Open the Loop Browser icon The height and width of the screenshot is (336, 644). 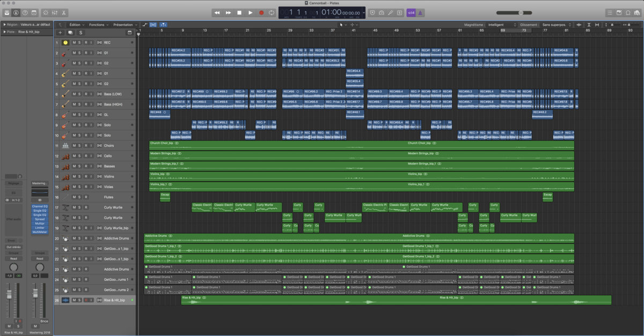(x=628, y=12)
